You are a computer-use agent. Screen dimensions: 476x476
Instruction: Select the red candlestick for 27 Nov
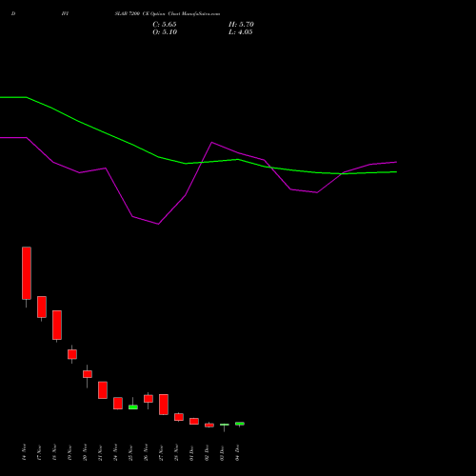tap(164, 405)
